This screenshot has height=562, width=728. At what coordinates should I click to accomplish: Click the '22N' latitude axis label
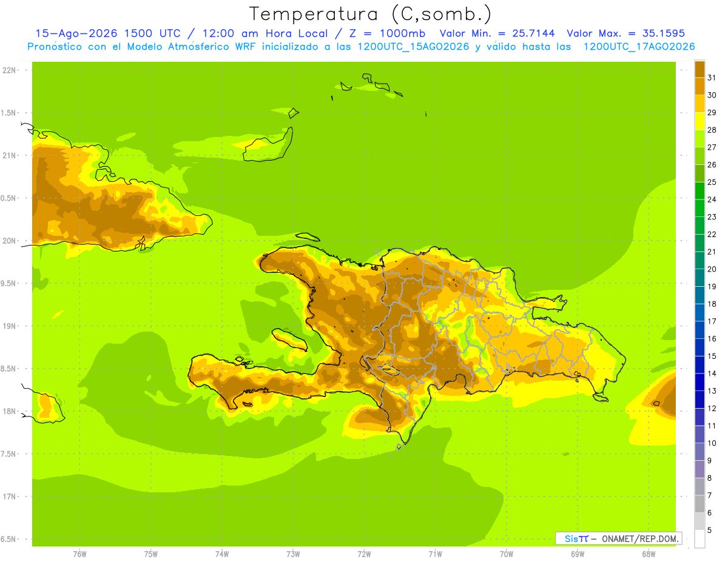pyautogui.click(x=10, y=70)
